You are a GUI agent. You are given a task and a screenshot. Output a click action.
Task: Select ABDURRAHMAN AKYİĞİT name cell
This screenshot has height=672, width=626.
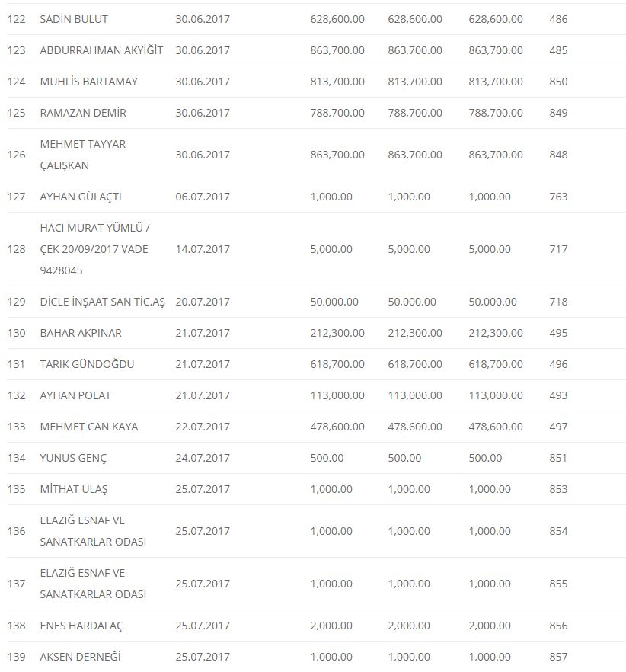(x=101, y=50)
